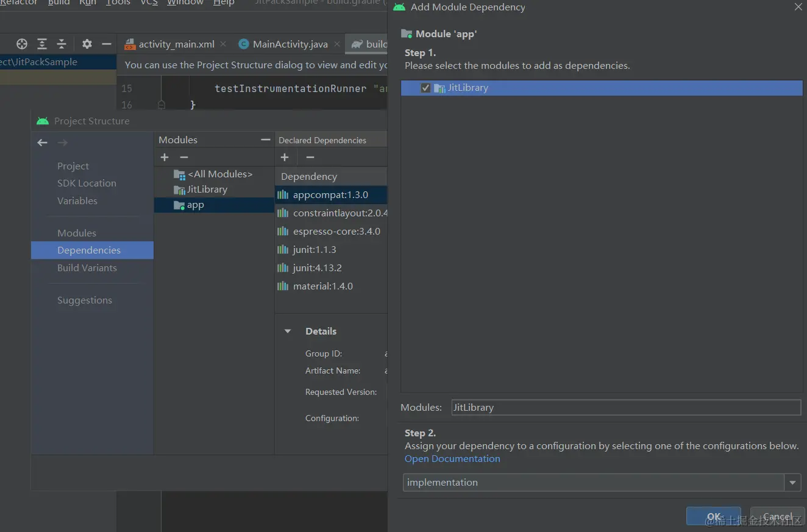This screenshot has width=807, height=532.
Task: Go forward in Project Structure dialog
Action: pos(62,143)
